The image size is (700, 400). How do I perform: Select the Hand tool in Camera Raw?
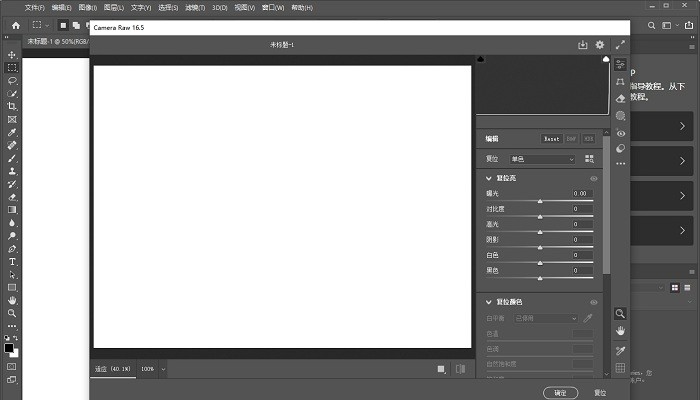[x=620, y=331]
